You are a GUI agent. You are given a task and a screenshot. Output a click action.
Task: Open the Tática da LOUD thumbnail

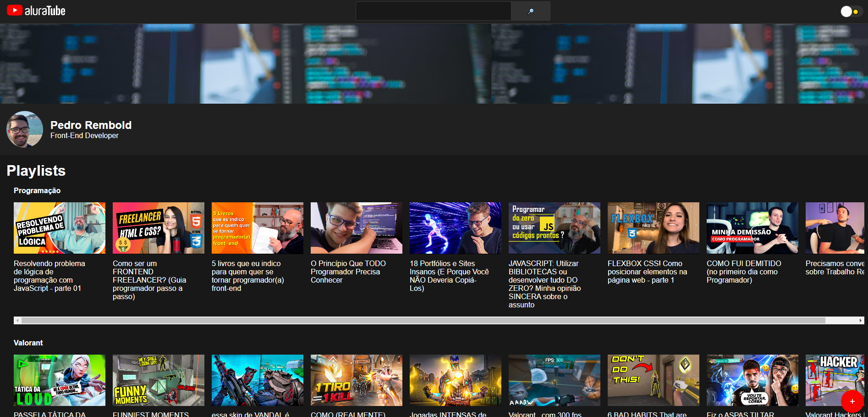60,380
